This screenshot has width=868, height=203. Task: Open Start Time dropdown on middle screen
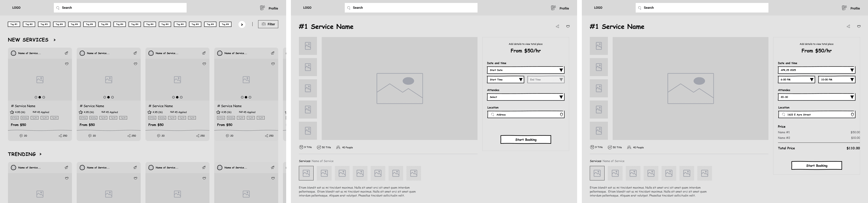pos(505,80)
